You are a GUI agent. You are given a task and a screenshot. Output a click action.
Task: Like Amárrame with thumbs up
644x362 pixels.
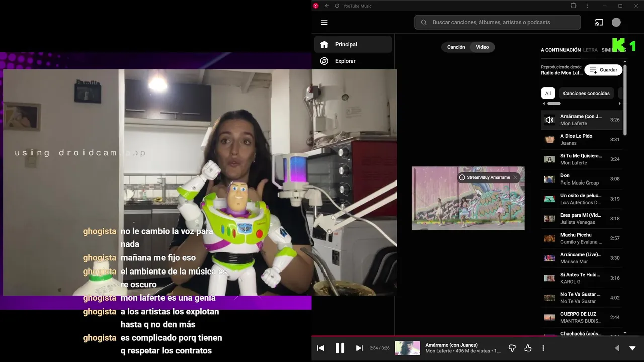tap(528, 348)
